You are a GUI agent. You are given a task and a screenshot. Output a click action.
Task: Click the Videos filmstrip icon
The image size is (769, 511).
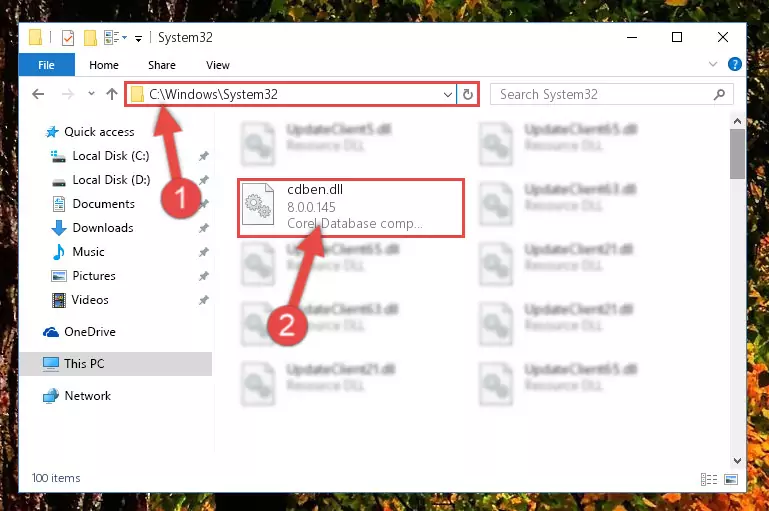click(59, 300)
